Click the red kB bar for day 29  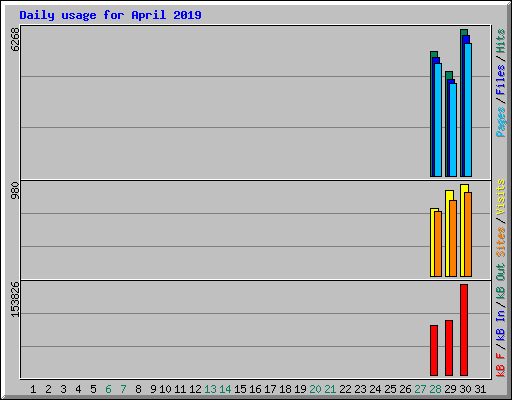[449, 348]
